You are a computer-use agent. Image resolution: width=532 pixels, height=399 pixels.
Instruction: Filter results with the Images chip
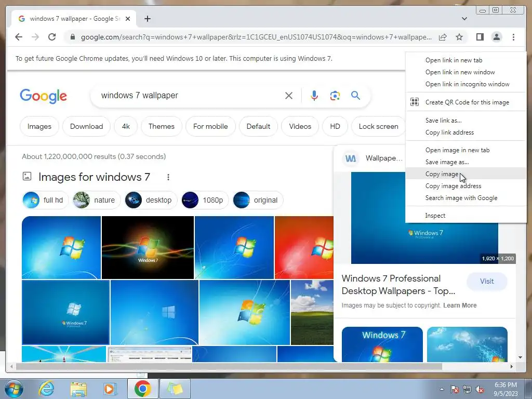coord(39,126)
